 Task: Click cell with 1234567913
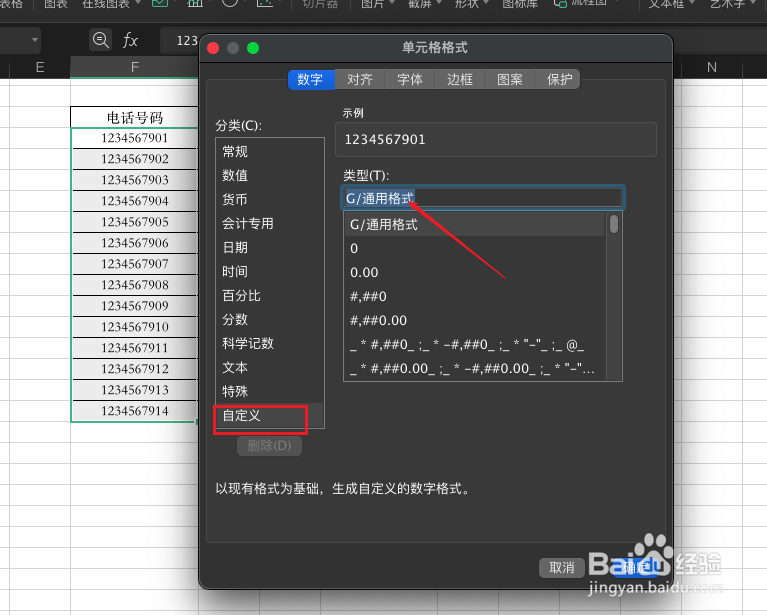(x=135, y=390)
